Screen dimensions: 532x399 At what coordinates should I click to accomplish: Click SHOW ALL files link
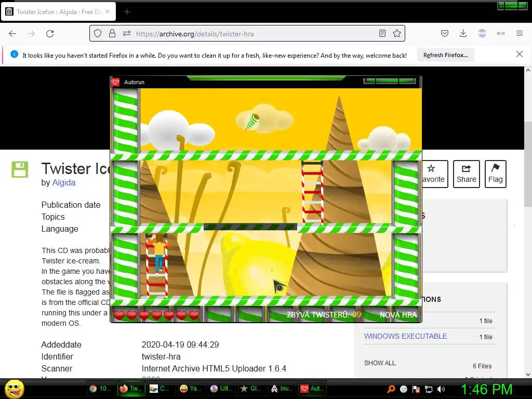380,363
